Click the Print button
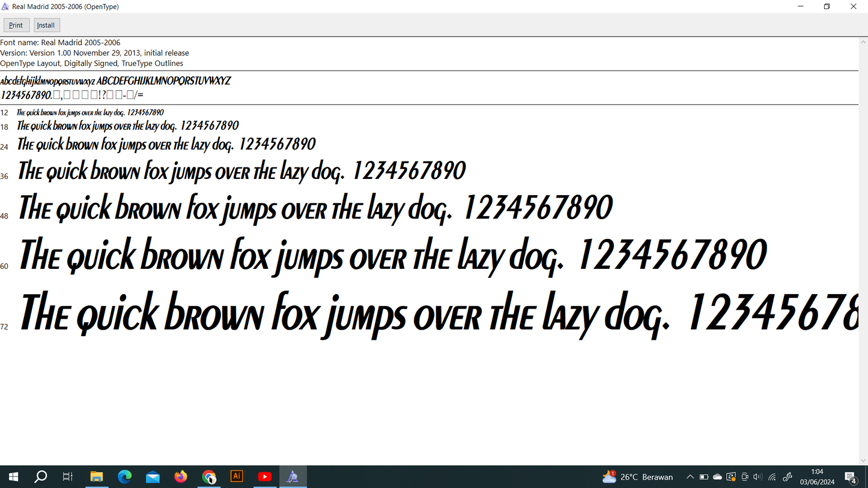Viewport: 868px width, 488px height. (x=16, y=25)
